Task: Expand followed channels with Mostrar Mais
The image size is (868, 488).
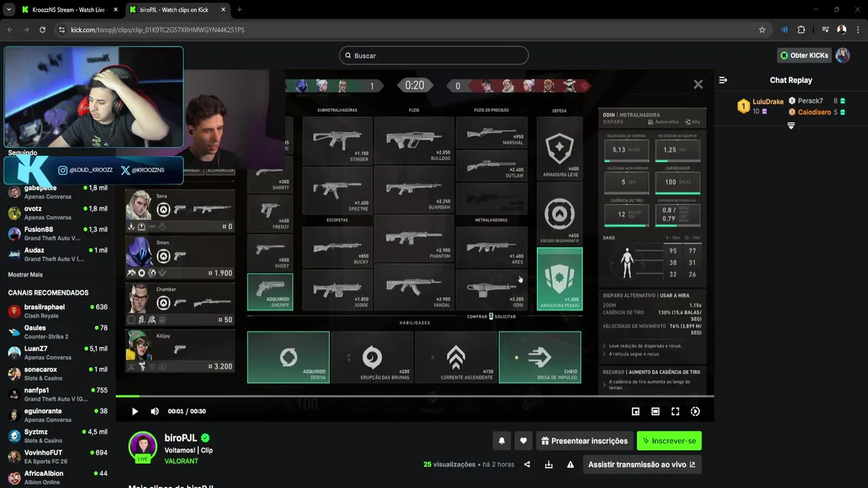Action: pyautogui.click(x=25, y=274)
